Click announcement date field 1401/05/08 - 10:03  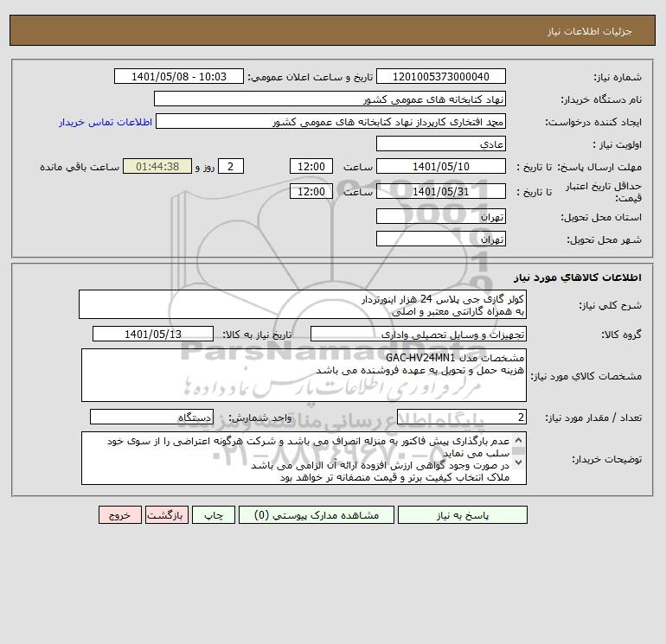(179, 76)
